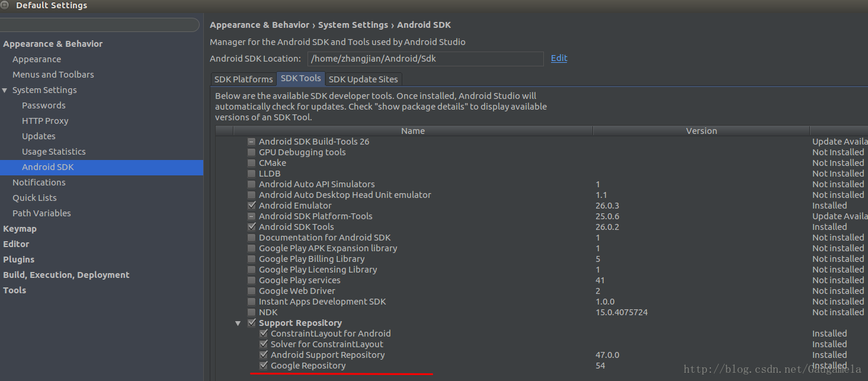Uncheck Android Support Repository checkbox
The height and width of the screenshot is (381, 868).
264,355
